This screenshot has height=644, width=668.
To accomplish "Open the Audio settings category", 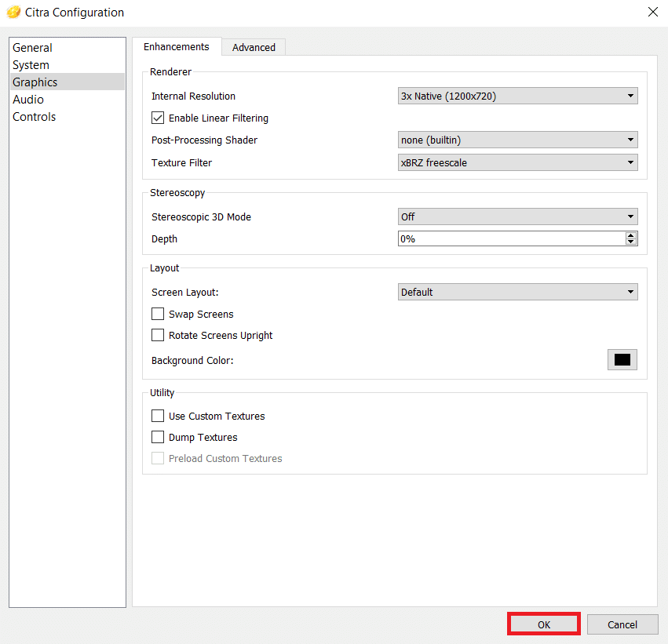I will pyautogui.click(x=28, y=100).
